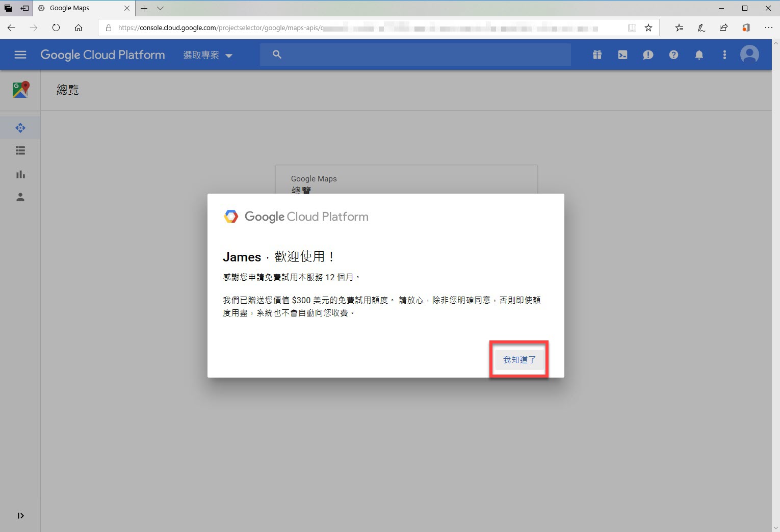Open the help question mark icon
This screenshot has height=532, width=780.
pyautogui.click(x=673, y=55)
